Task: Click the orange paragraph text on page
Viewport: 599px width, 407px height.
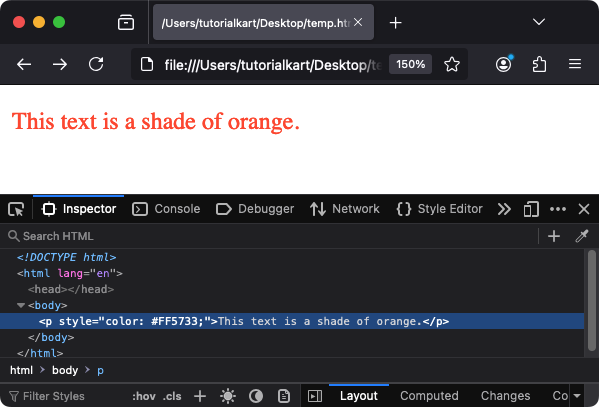Action: [155, 122]
